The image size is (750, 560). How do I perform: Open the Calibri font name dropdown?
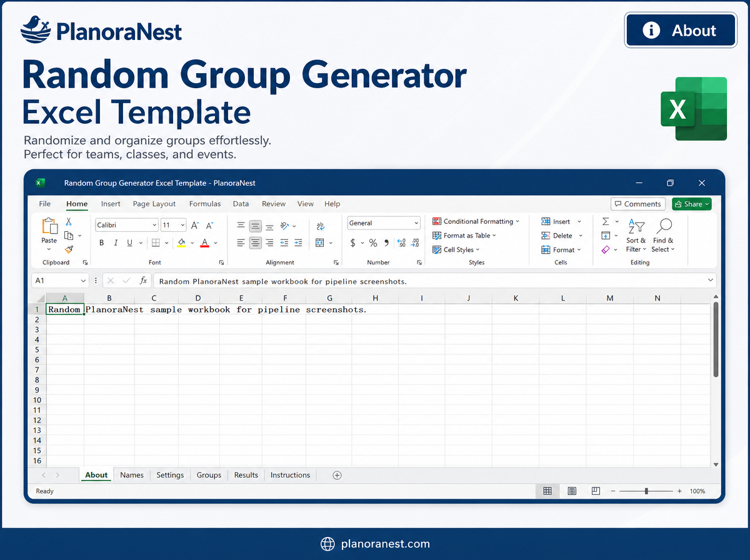click(x=154, y=225)
